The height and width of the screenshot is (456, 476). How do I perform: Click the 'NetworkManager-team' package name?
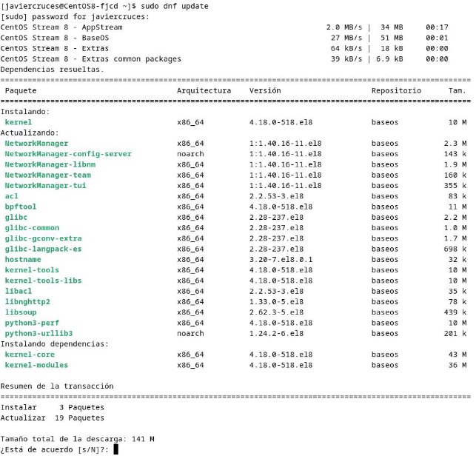pyautogui.click(x=47, y=175)
